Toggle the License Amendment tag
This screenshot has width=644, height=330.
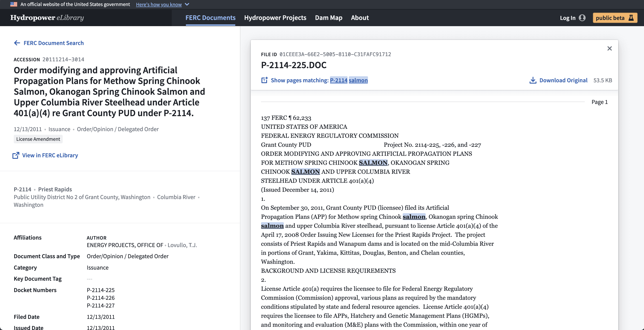tap(38, 139)
